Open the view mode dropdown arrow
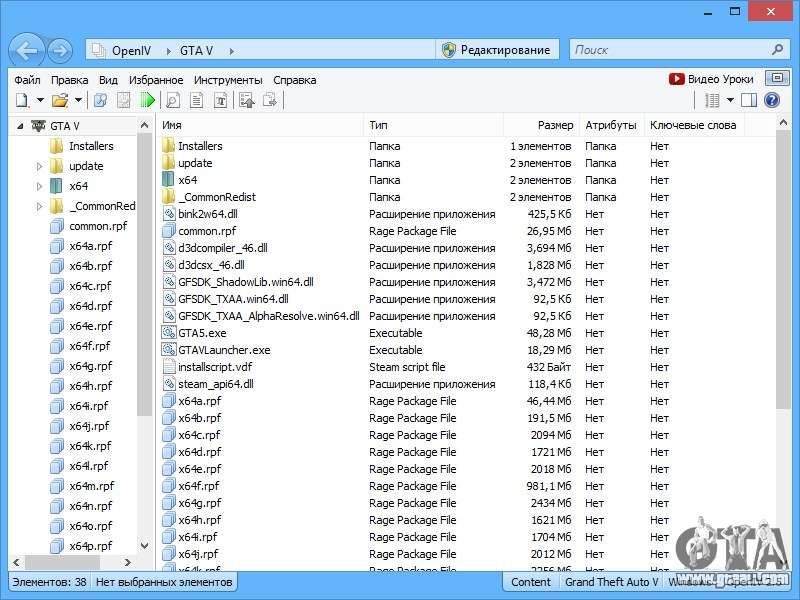This screenshot has width=800, height=600. [x=730, y=100]
